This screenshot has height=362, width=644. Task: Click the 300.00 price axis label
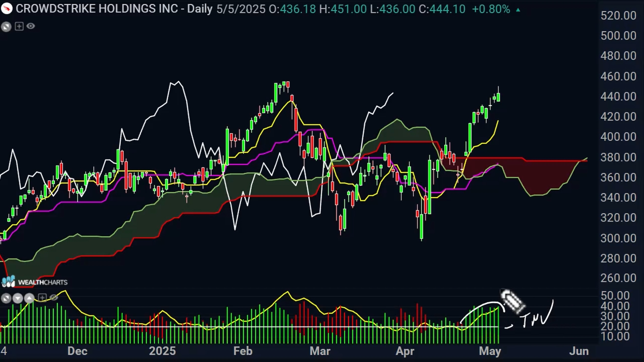coord(619,238)
